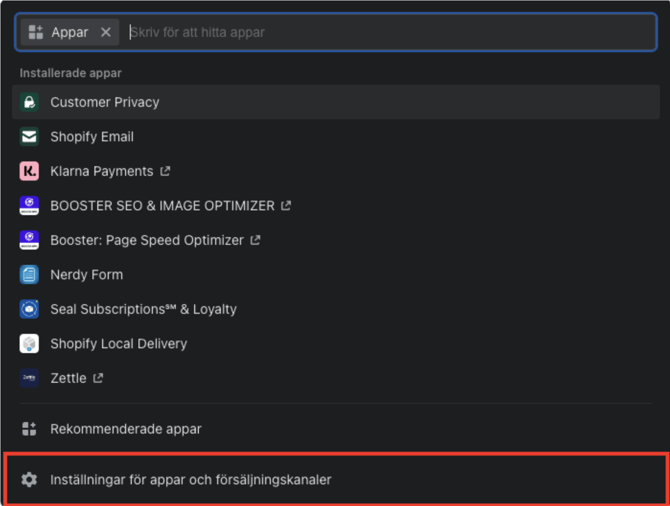
Task: Select Nerdy Form in the app list
Action: [x=87, y=275]
